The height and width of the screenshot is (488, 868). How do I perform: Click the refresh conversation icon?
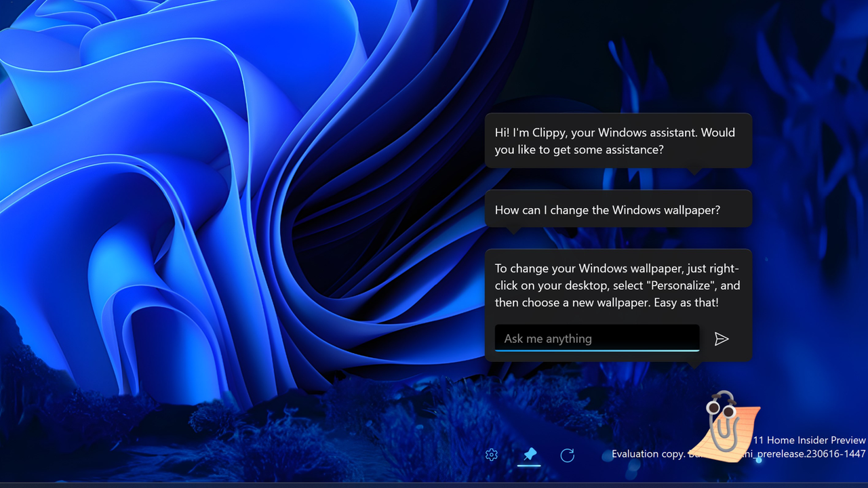tap(568, 455)
